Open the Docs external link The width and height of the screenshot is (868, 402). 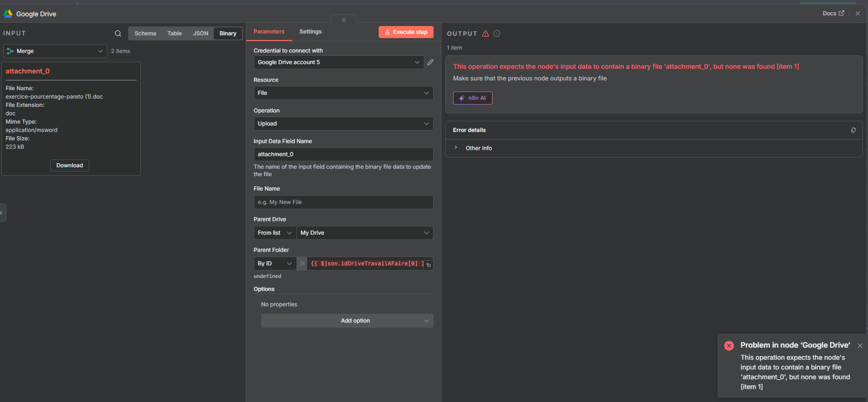click(x=833, y=13)
